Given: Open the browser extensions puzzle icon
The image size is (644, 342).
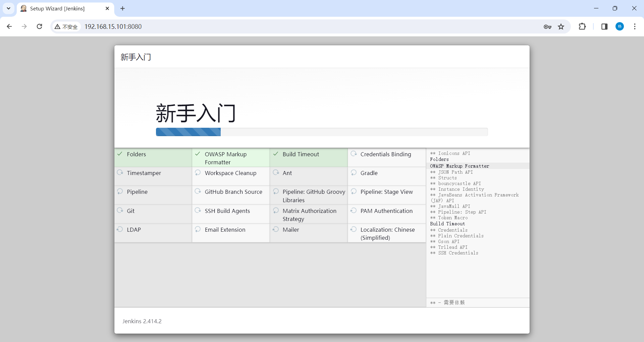Looking at the screenshot, I should click(x=582, y=26).
